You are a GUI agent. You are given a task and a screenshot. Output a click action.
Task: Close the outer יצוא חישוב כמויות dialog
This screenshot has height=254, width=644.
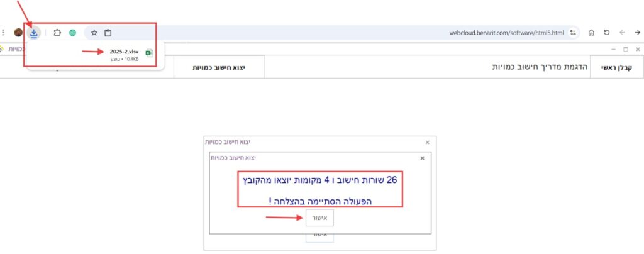(x=428, y=143)
